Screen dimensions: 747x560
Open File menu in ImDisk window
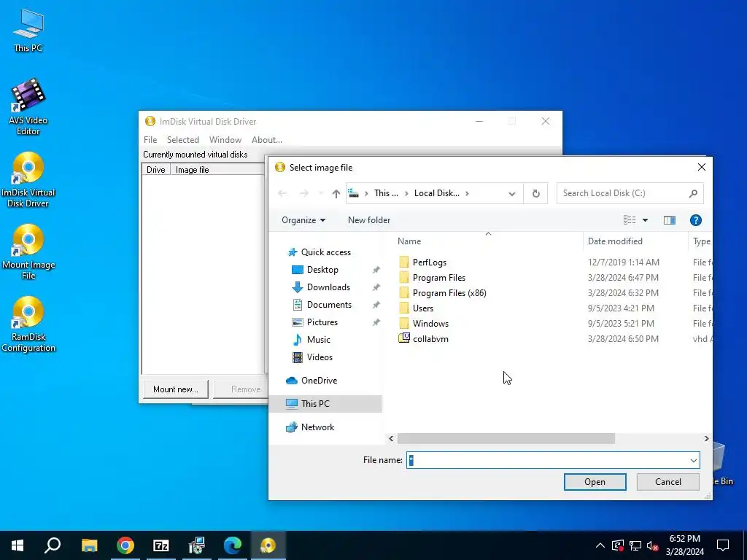coord(150,140)
